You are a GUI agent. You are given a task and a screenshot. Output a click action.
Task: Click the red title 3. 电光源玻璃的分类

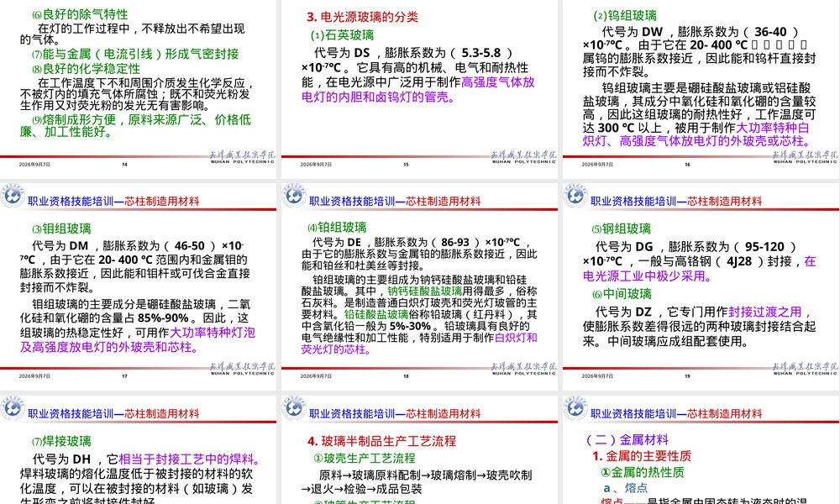pos(362,17)
